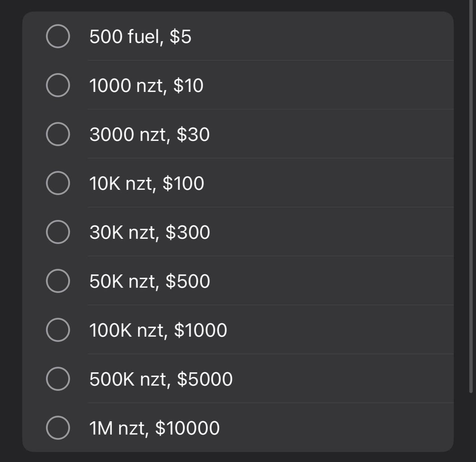476x462 pixels.
Task: Click the "50K nzt, $500" label
Action: point(149,281)
